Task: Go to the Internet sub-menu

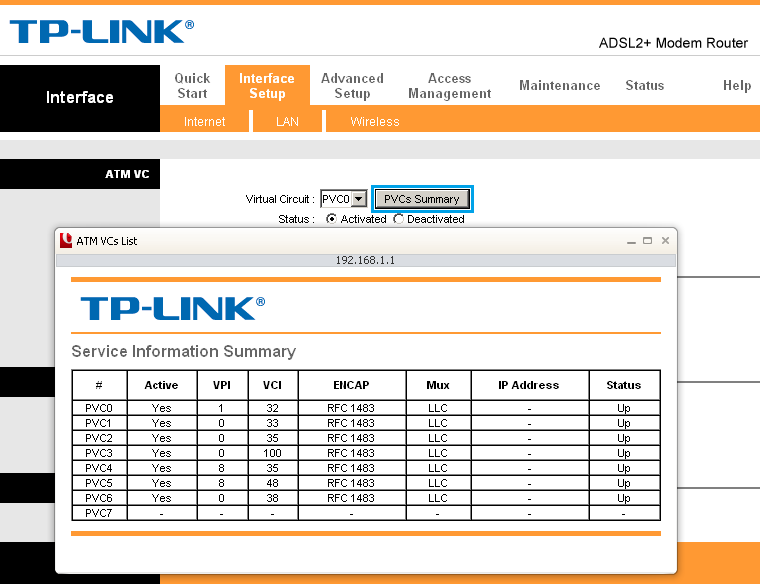Action: [205, 121]
